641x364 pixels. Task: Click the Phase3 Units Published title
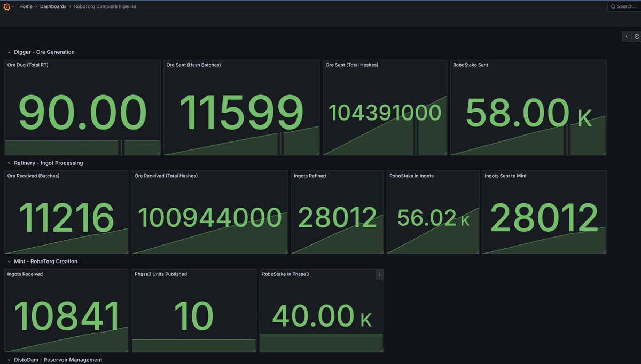coord(161,274)
